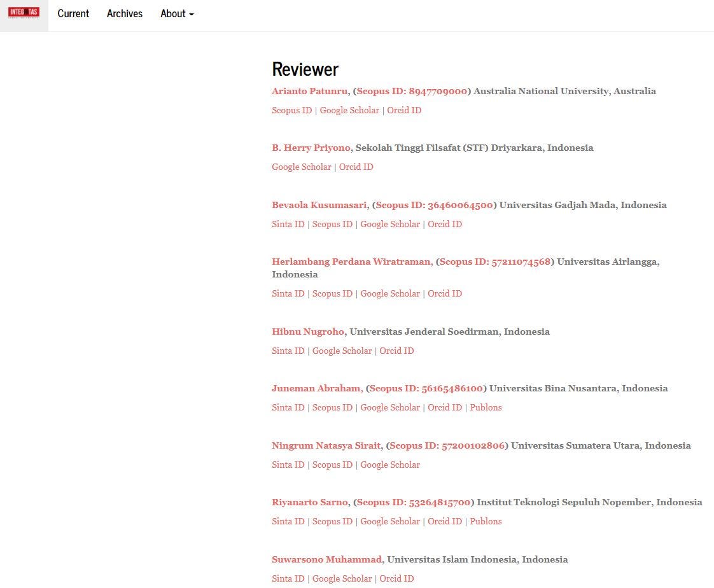
Task: Open Herlambang Wiratraman's Scopus ID link
Action: click(x=332, y=294)
